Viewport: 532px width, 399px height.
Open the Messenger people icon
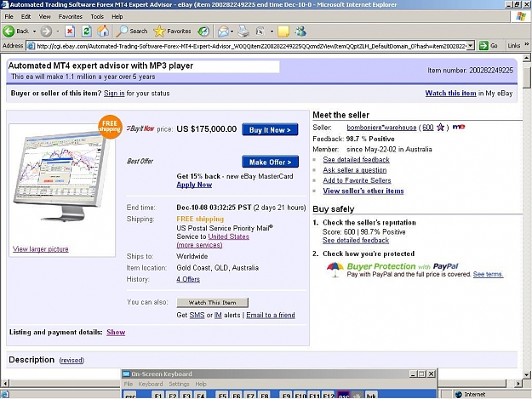(300, 31)
